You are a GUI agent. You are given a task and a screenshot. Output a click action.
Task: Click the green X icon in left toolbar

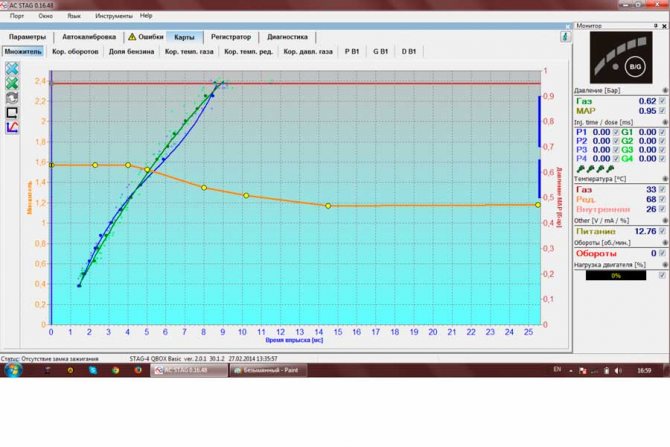coord(12,83)
